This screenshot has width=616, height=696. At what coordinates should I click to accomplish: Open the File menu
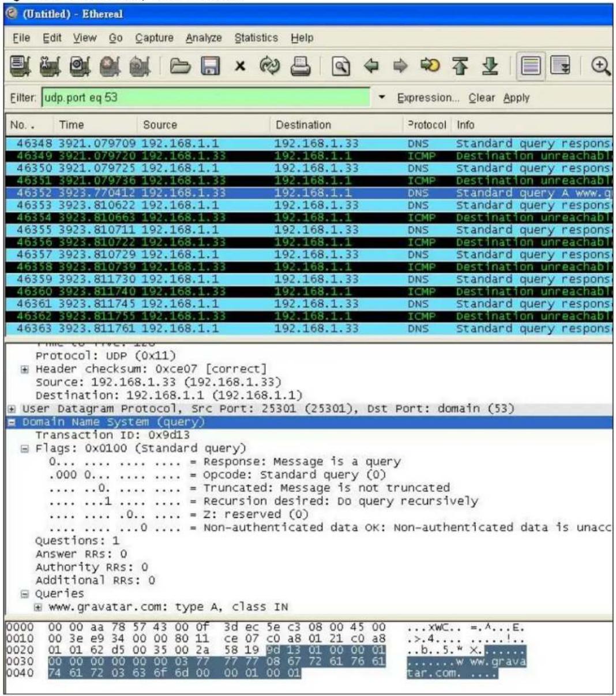(21, 37)
